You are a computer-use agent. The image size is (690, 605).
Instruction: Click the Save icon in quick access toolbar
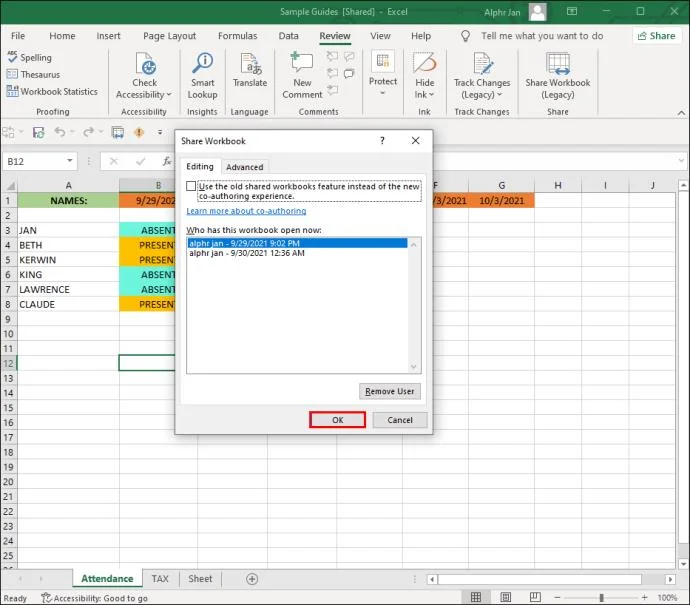[x=39, y=132]
